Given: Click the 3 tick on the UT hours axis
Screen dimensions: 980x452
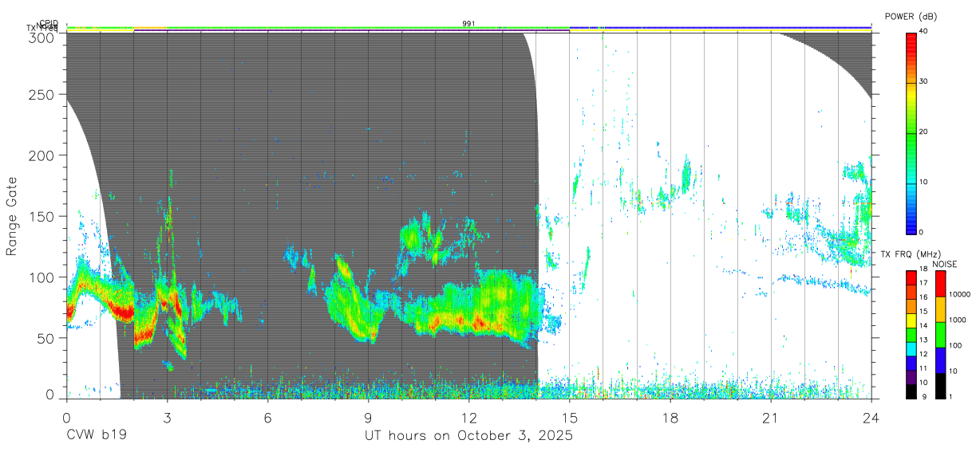Looking at the screenshot, I should pos(167,417).
